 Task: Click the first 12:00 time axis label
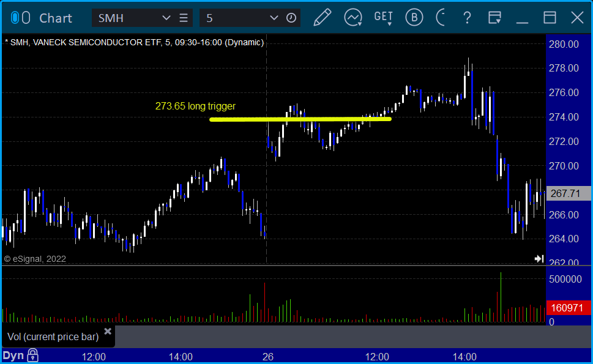(94, 357)
